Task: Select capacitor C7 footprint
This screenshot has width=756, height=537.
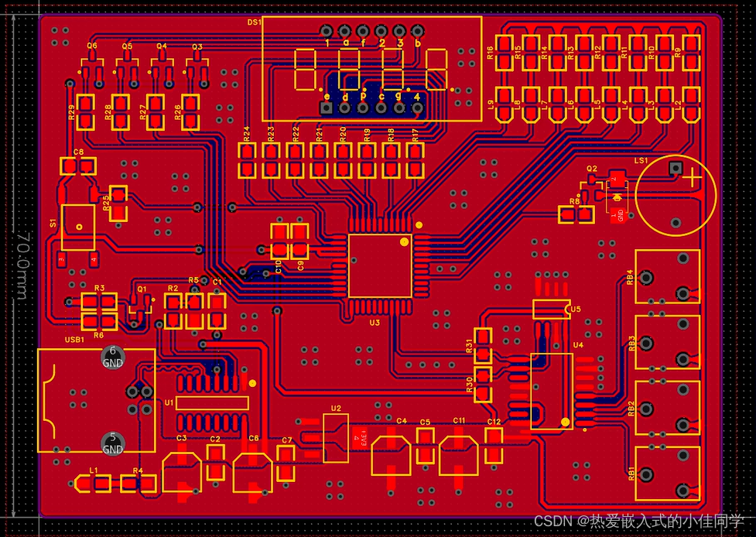Action: (x=286, y=463)
